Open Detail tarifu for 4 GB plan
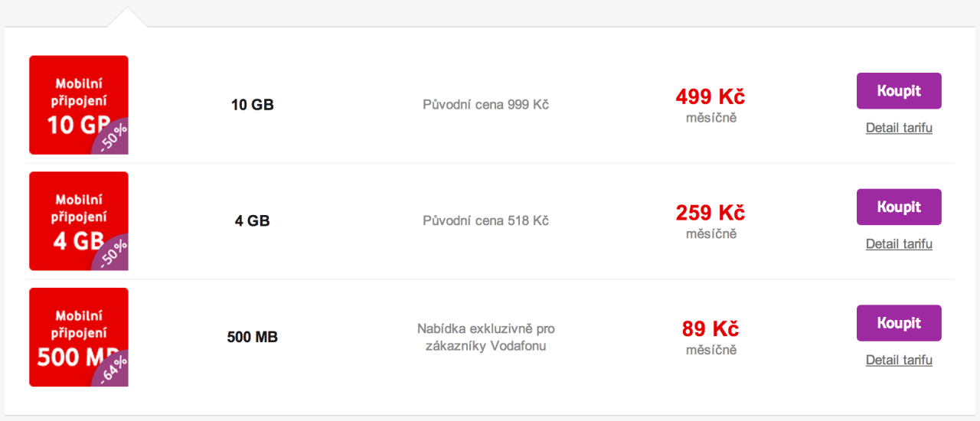The width and height of the screenshot is (980, 421). tap(899, 244)
